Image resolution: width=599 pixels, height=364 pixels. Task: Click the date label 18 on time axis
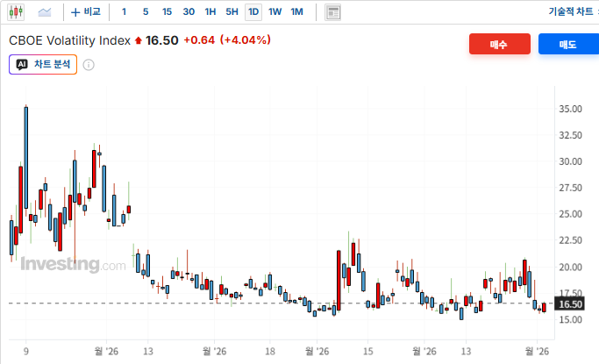(x=270, y=351)
